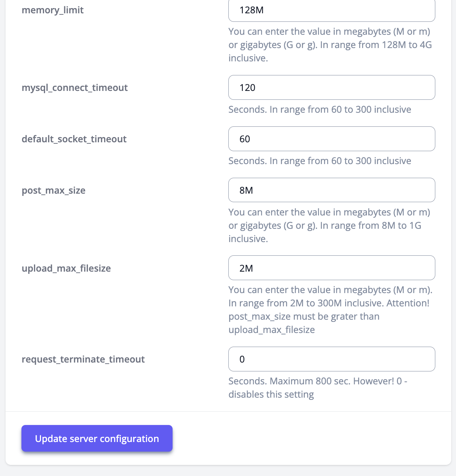Click the request_terminate_timeout label
Viewport: 456px width, 476px height.
pos(83,360)
